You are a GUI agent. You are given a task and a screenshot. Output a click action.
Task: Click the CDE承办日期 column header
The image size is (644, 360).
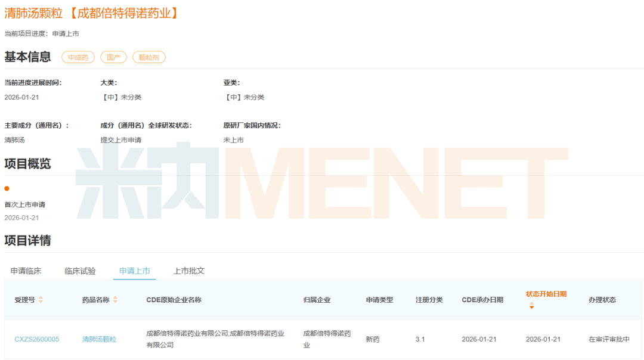[x=482, y=300]
